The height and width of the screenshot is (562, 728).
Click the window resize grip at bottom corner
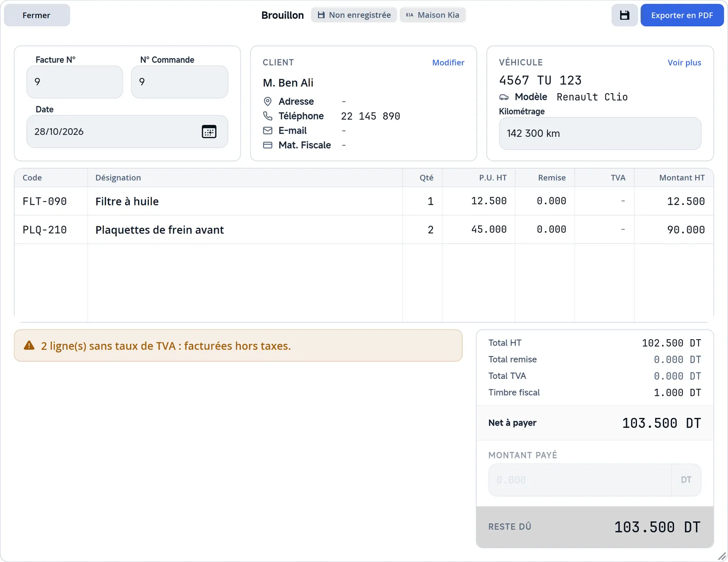click(x=722, y=556)
